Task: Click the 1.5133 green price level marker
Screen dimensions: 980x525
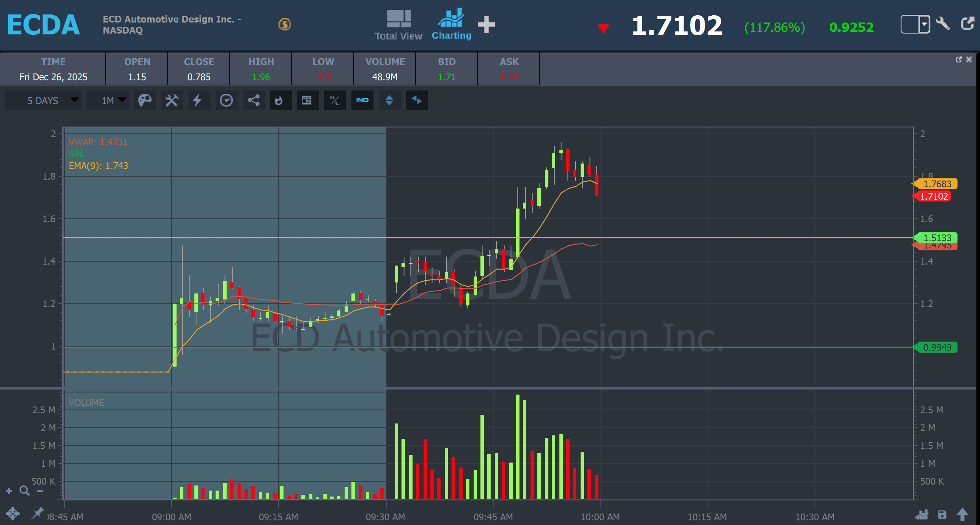Action: tap(937, 238)
